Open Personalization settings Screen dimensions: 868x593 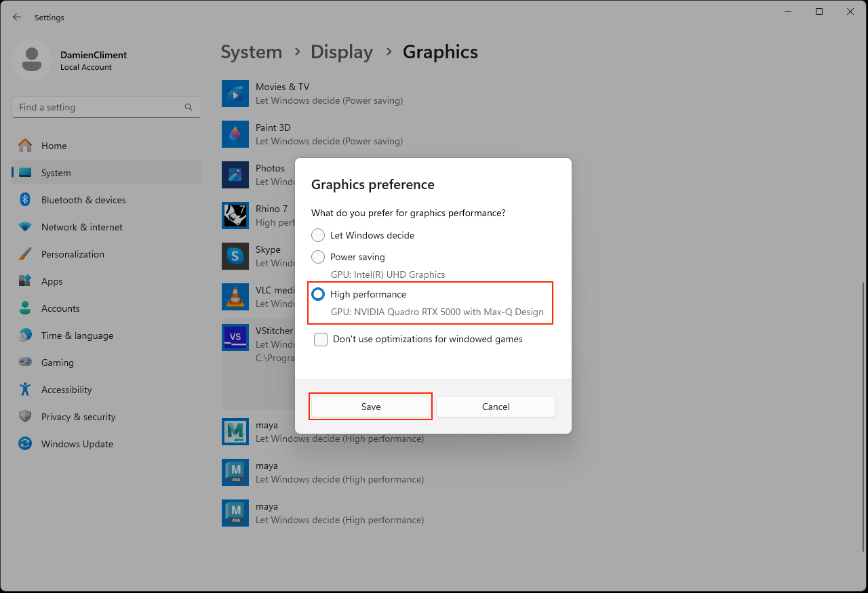pyautogui.click(x=106, y=254)
